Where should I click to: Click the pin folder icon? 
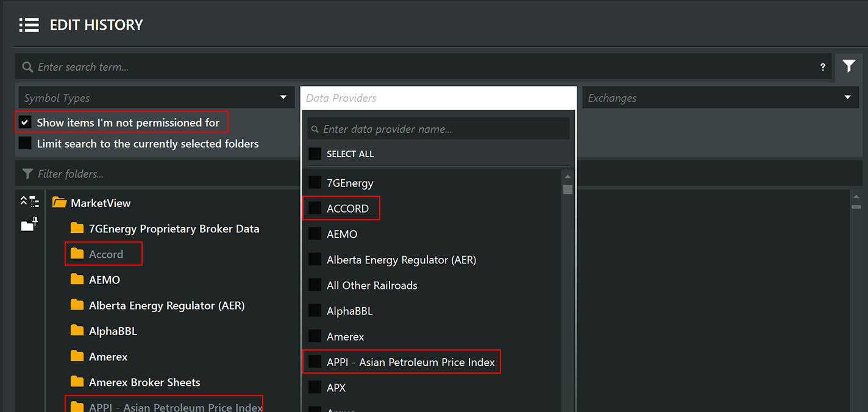pos(29,224)
